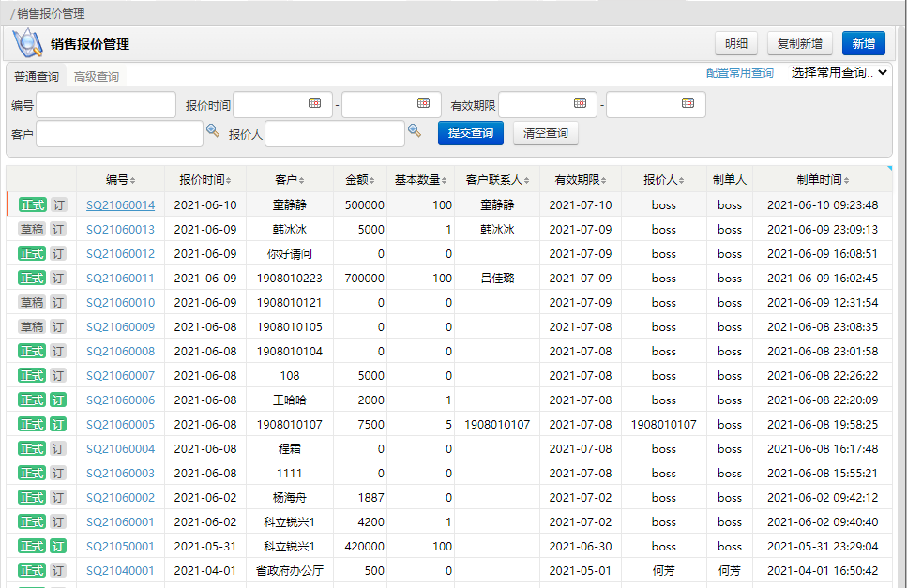907x588 pixels.
Task: Click customer cell 杨海舟
Action: (289, 497)
